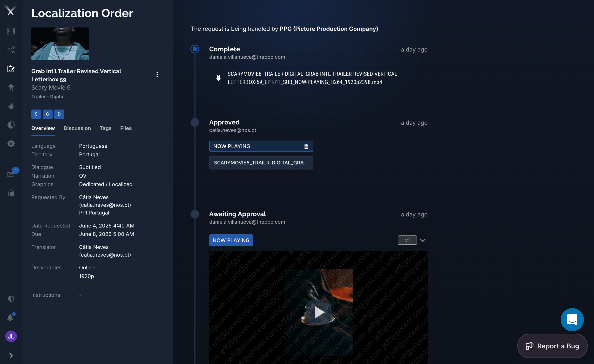Download the completed mp4 file arrow icon
The height and width of the screenshot is (364, 594).
(218, 78)
